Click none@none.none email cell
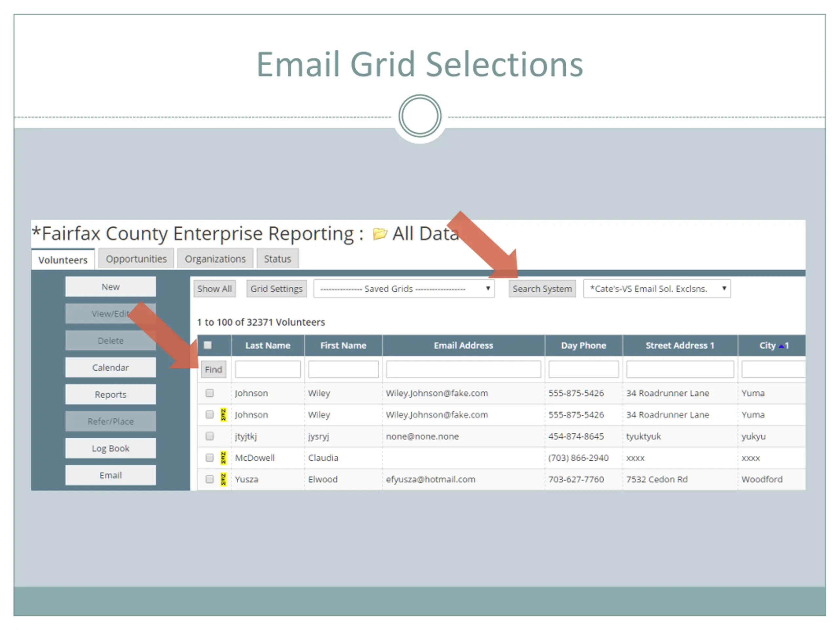The height and width of the screenshot is (630, 840). pyautogui.click(x=422, y=436)
